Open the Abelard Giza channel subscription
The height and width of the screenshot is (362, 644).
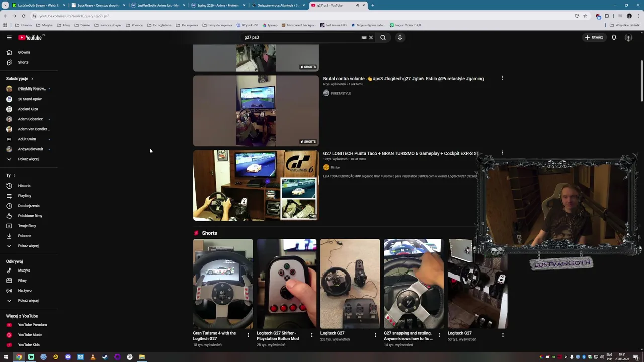29,109
